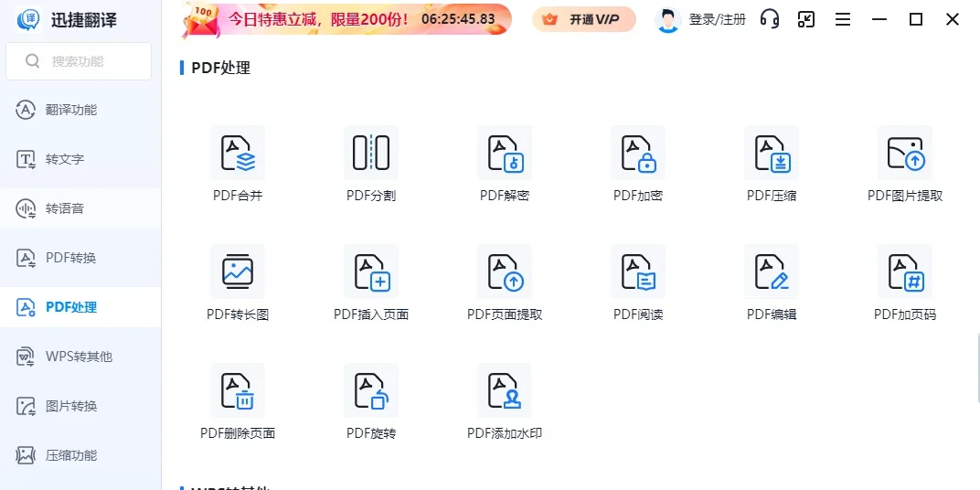Open the PDF编辑 tool icon
980x490 pixels.
coord(772,272)
